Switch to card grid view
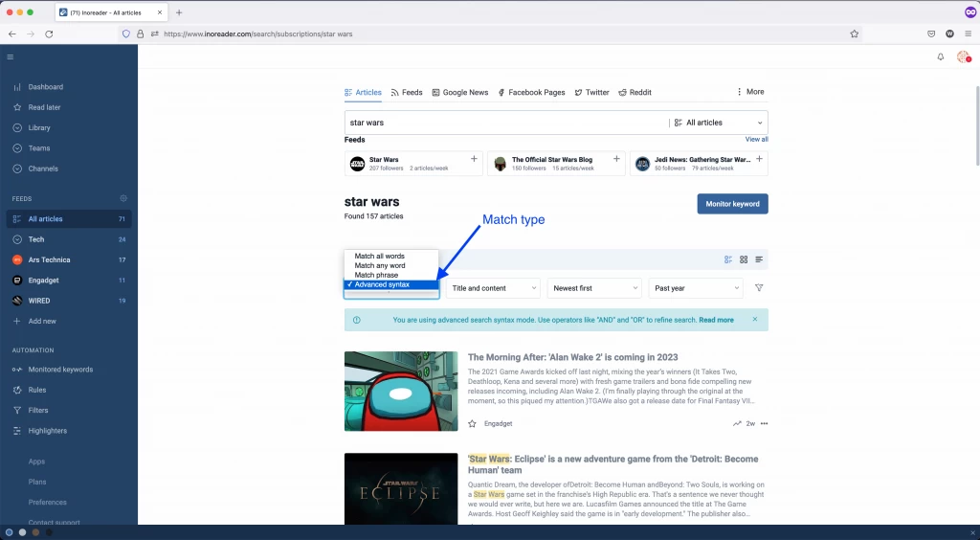This screenshot has width=980, height=540. 744,259
